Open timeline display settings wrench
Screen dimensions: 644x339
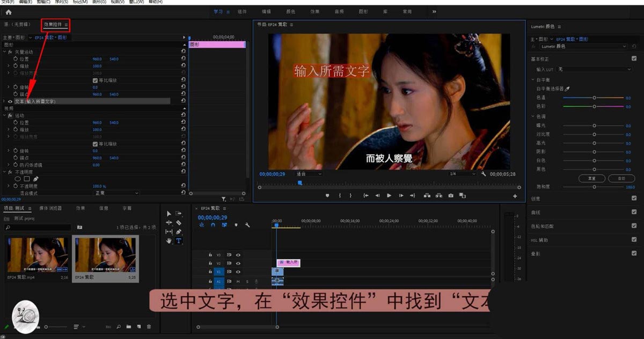[x=247, y=225]
